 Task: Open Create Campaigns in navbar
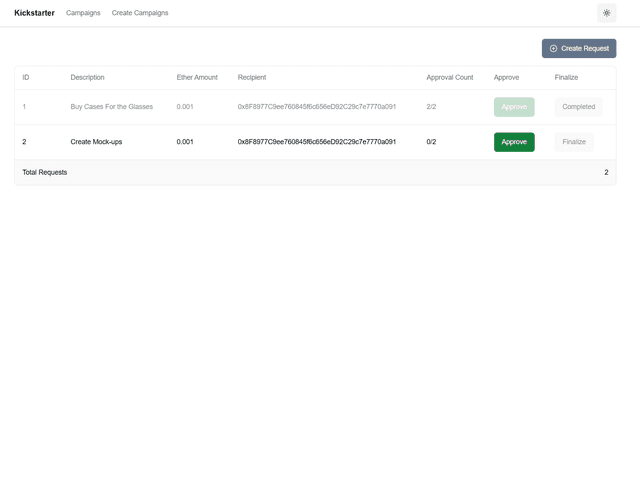(140, 13)
